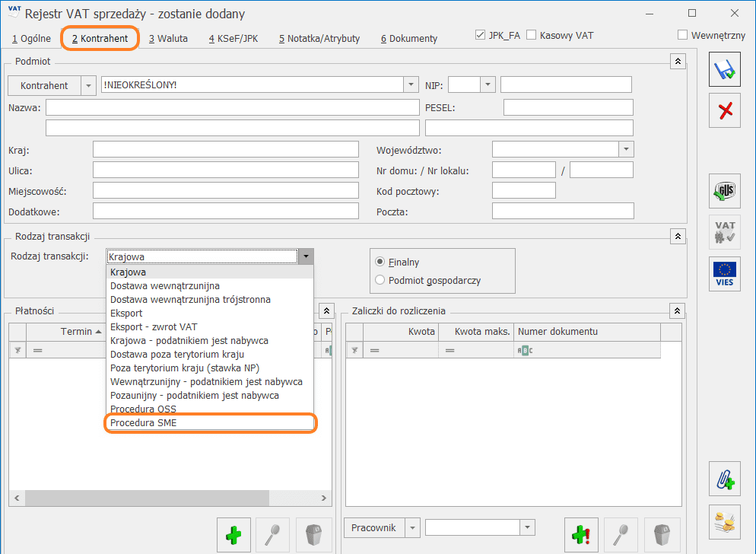This screenshot has height=554, width=756.
Task: Add an advance with the plus exclamation icon
Action: tap(581, 535)
